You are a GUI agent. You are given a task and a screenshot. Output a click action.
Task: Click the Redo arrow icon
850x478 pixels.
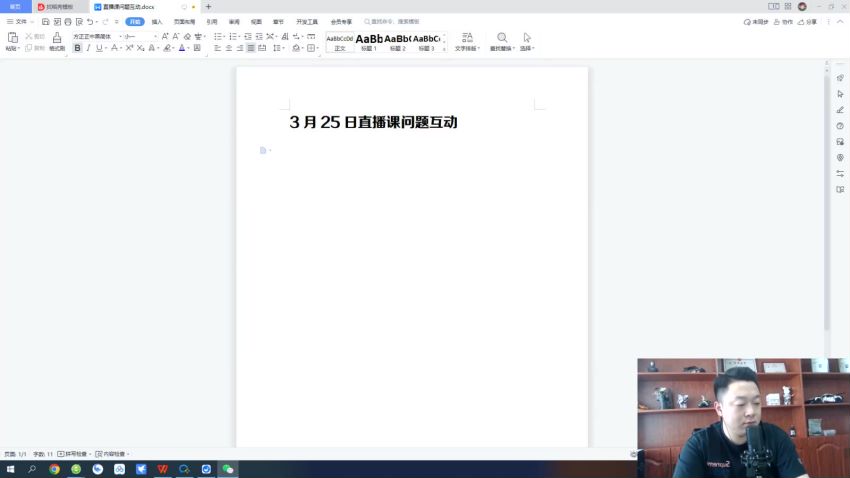[x=106, y=22]
